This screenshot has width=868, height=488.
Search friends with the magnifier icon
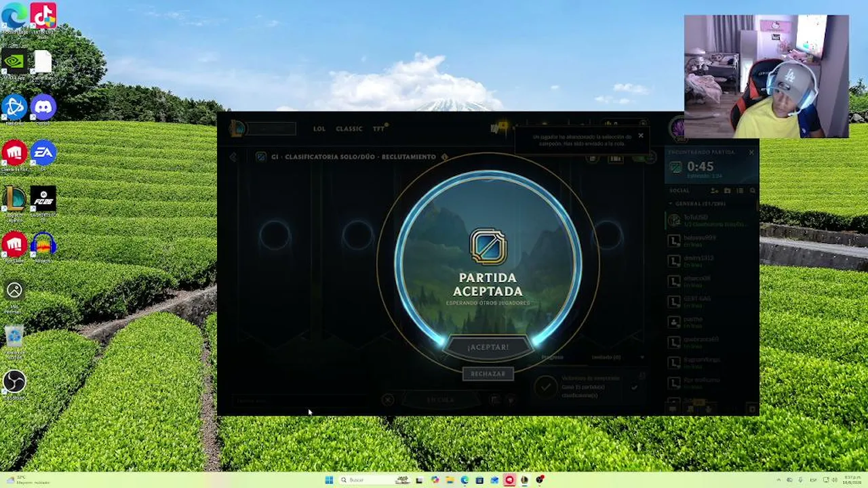pyautogui.click(x=752, y=191)
